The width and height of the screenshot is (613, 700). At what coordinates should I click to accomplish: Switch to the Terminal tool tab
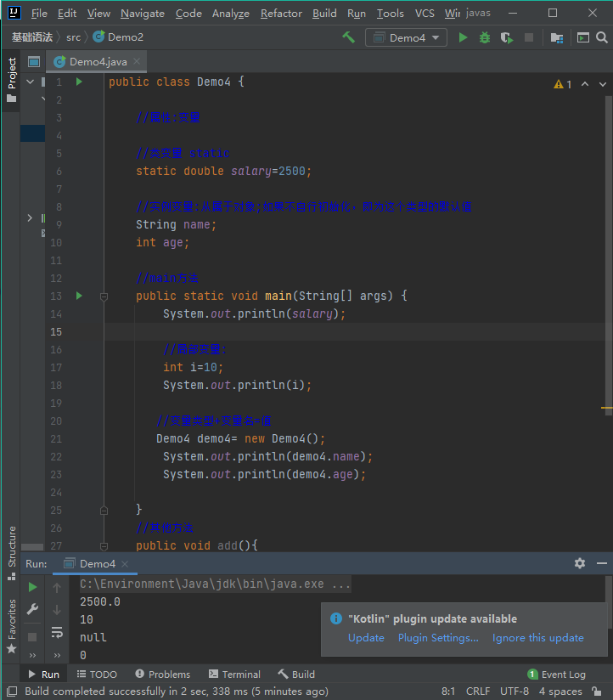[234, 674]
